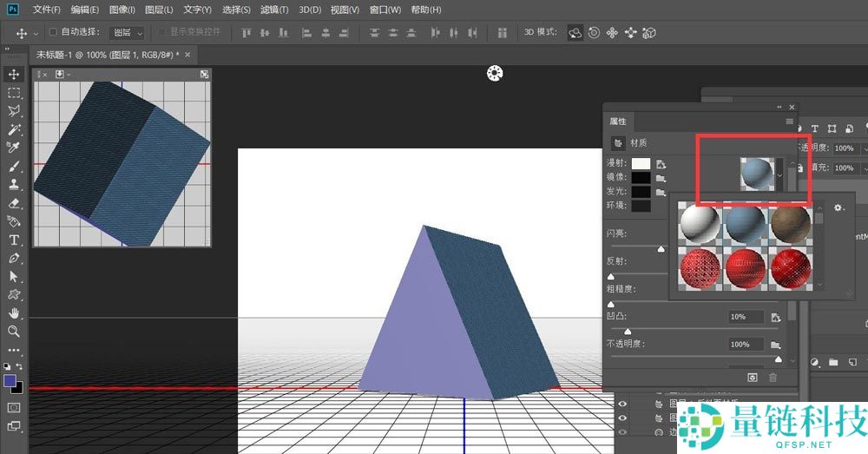Open the 3D(D) menu

pyautogui.click(x=310, y=10)
